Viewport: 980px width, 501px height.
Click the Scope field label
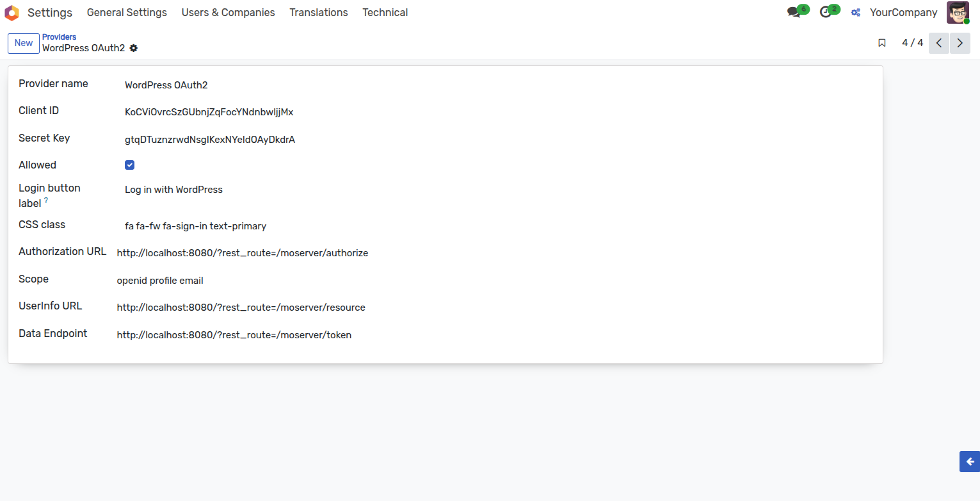pos(33,279)
